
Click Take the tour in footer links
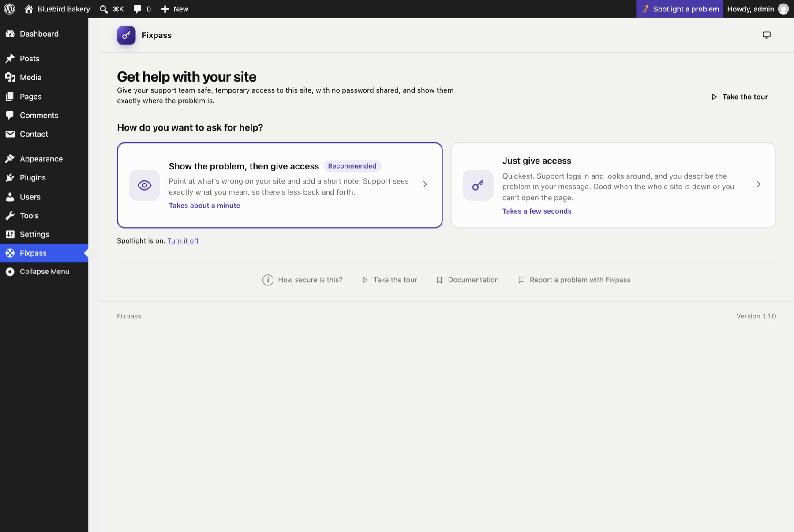390,280
